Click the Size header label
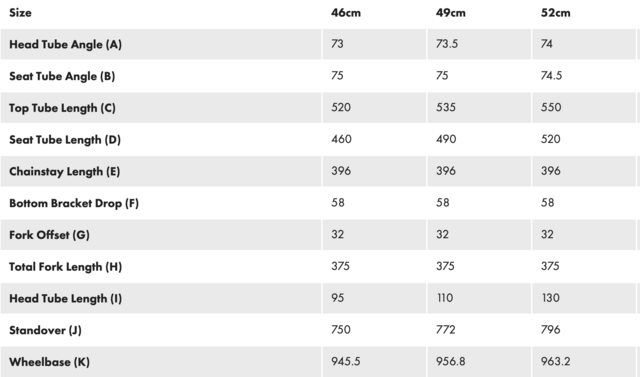This screenshot has height=377, width=640. (x=20, y=13)
